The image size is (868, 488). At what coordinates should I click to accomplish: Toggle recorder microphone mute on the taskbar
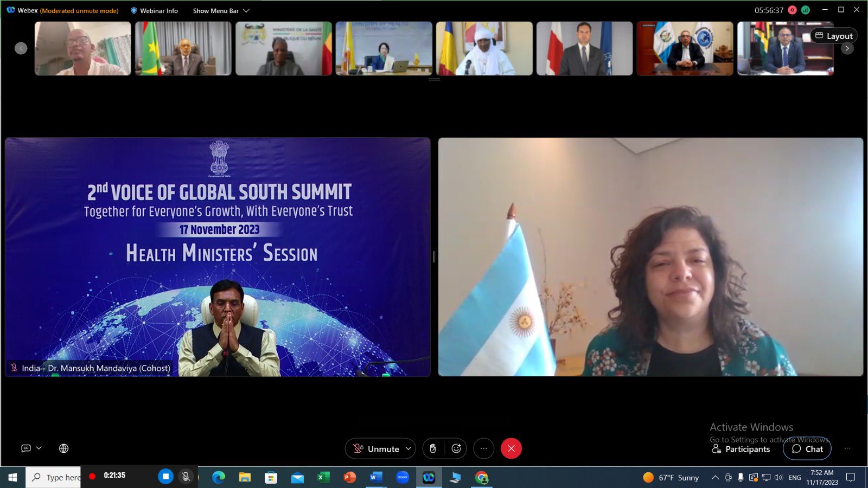[x=186, y=476]
